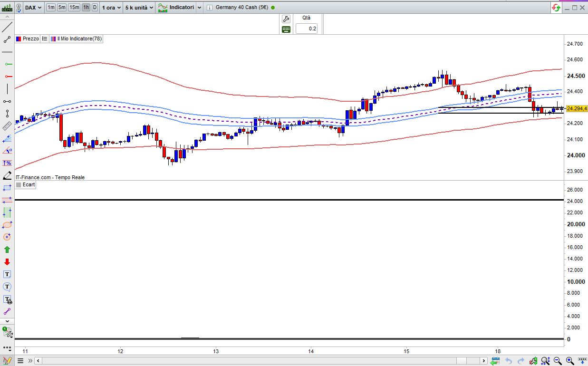Expand the '1 ora' timeframe dropdown
Image resolution: width=588 pixels, height=366 pixels.
coord(111,8)
